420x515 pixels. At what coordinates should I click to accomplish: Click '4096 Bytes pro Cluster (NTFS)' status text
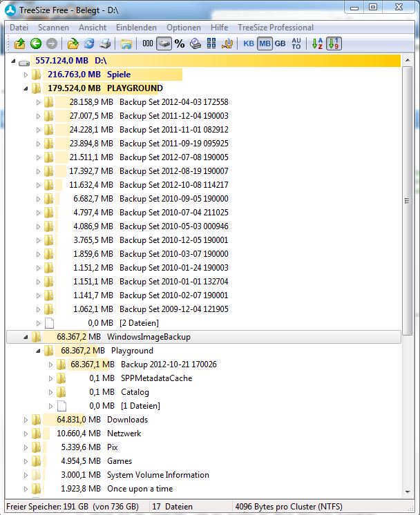(x=289, y=507)
